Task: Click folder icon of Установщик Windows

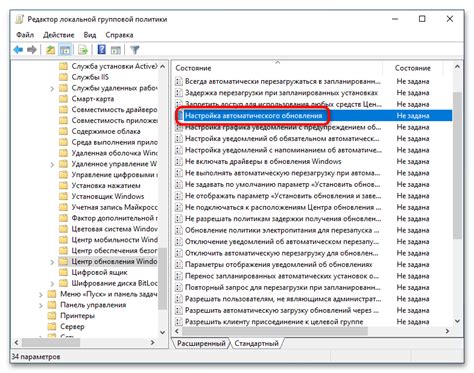Action: tap(63, 196)
